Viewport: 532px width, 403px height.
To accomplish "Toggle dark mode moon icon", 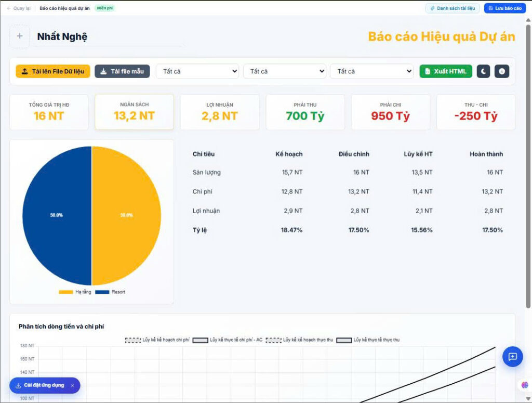I will [484, 71].
